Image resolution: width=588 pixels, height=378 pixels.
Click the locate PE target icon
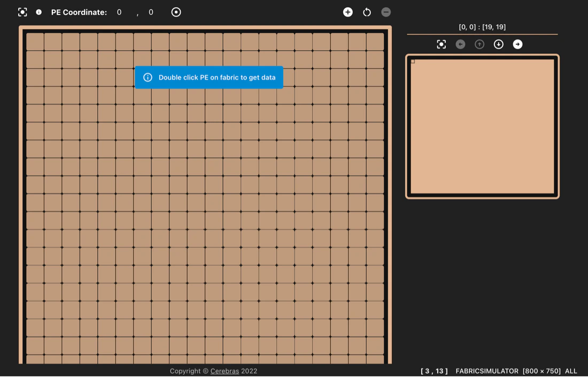click(x=176, y=12)
